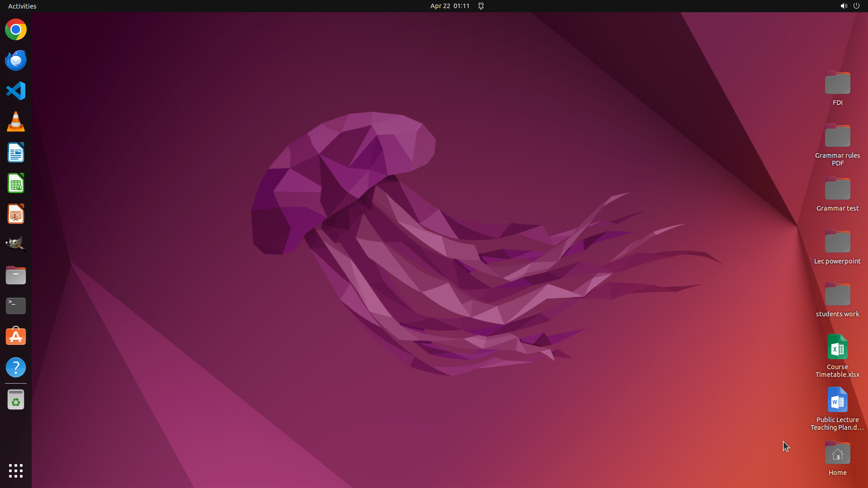Open the Help application

click(x=16, y=367)
